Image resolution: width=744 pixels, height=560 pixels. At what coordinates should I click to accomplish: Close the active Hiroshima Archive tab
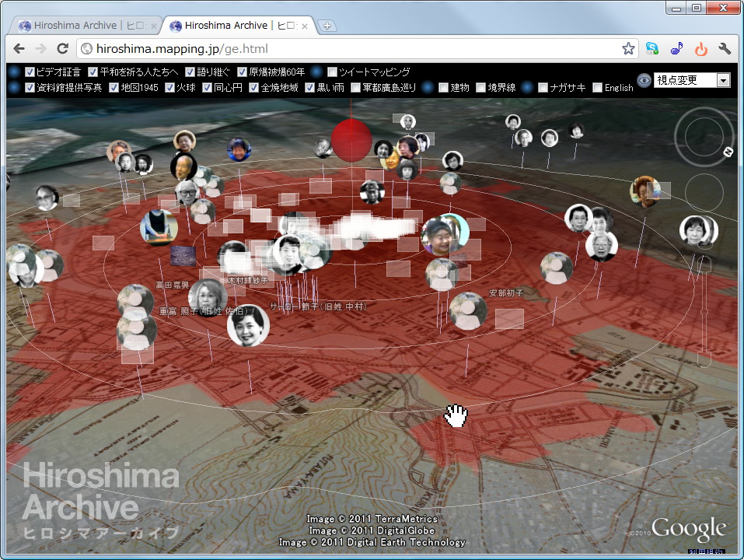[x=305, y=26]
